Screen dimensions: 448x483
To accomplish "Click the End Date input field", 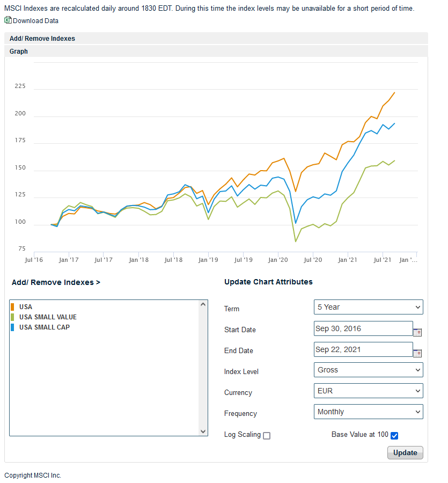I will click(363, 349).
